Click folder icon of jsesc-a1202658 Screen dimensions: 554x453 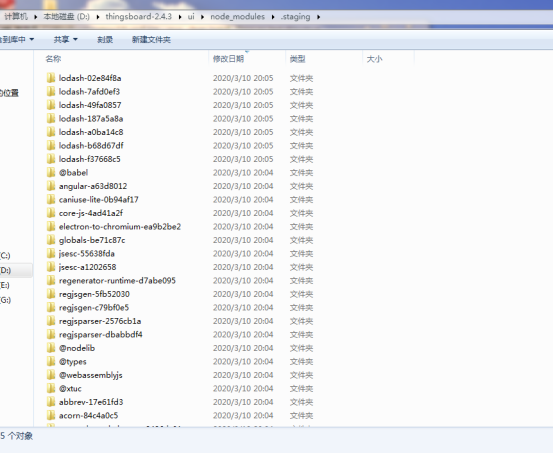click(51, 267)
